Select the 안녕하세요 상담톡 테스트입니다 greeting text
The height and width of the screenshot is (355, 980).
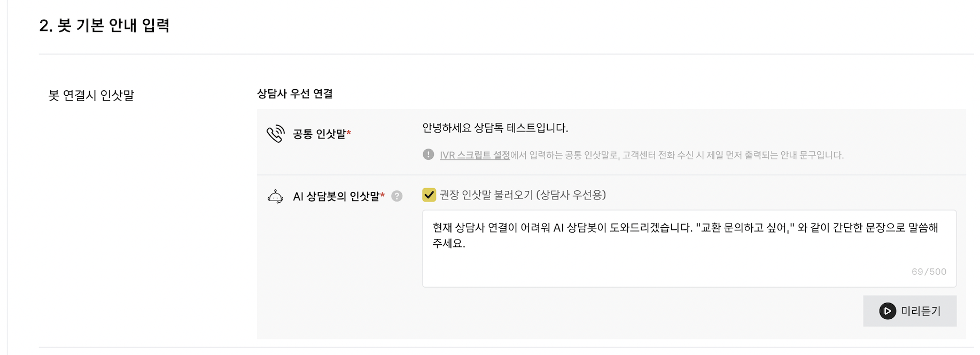(495, 128)
